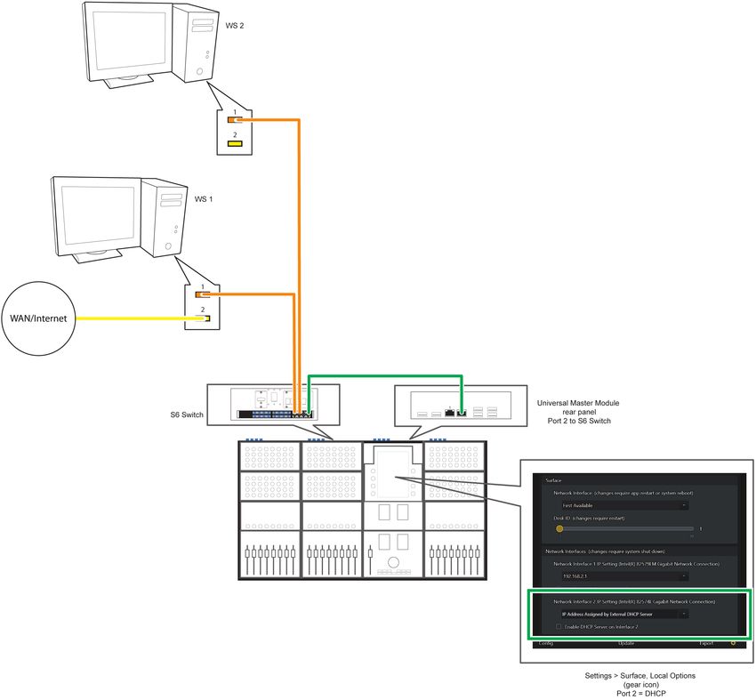Click the Desk ID slider handle
Viewport: 756px width, 700px height.
tap(559, 529)
